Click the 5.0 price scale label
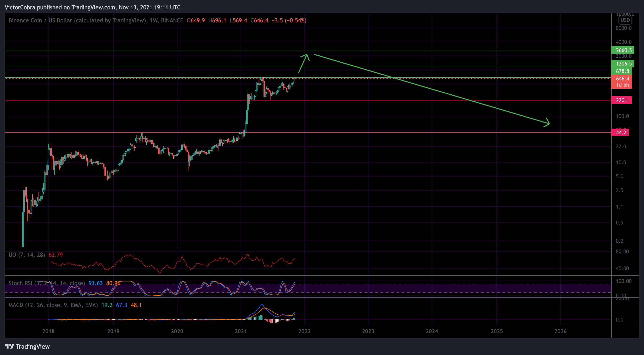Screen dimensions: 644x355 pyautogui.click(x=619, y=176)
